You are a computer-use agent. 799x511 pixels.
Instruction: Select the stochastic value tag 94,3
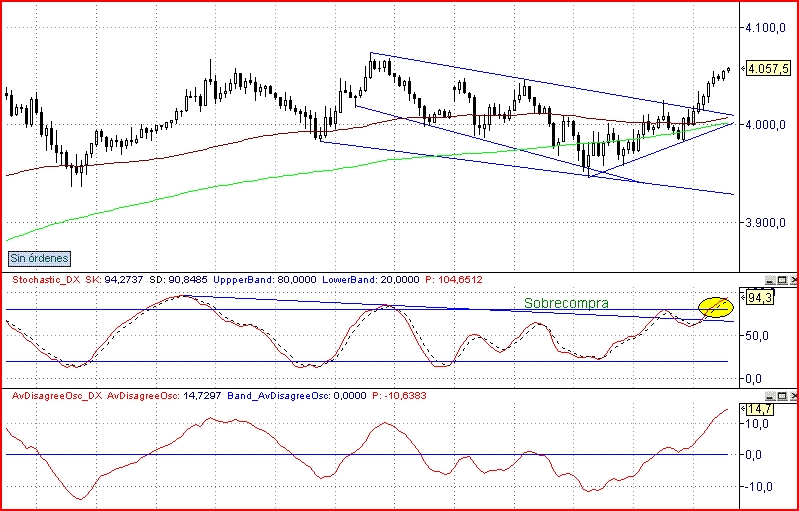pyautogui.click(x=760, y=297)
